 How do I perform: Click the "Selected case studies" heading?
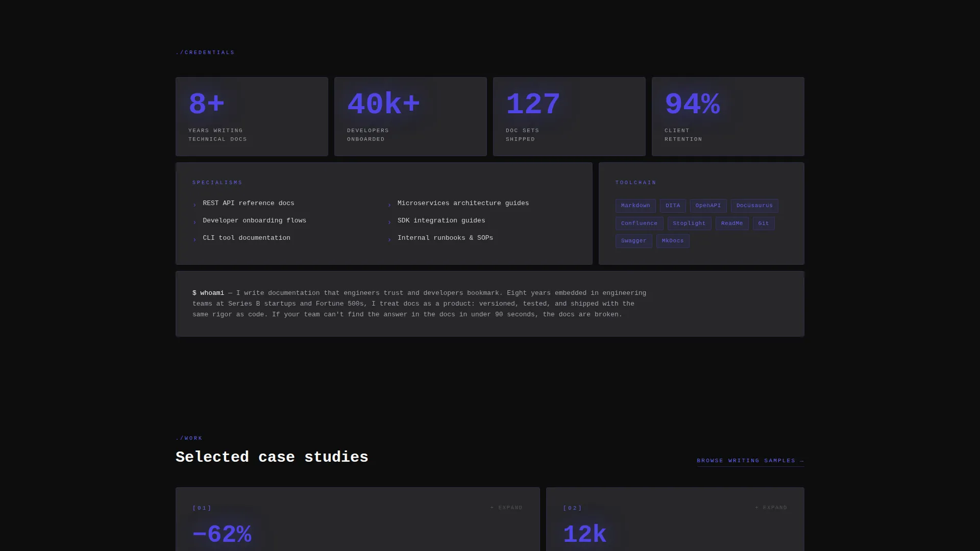click(272, 457)
